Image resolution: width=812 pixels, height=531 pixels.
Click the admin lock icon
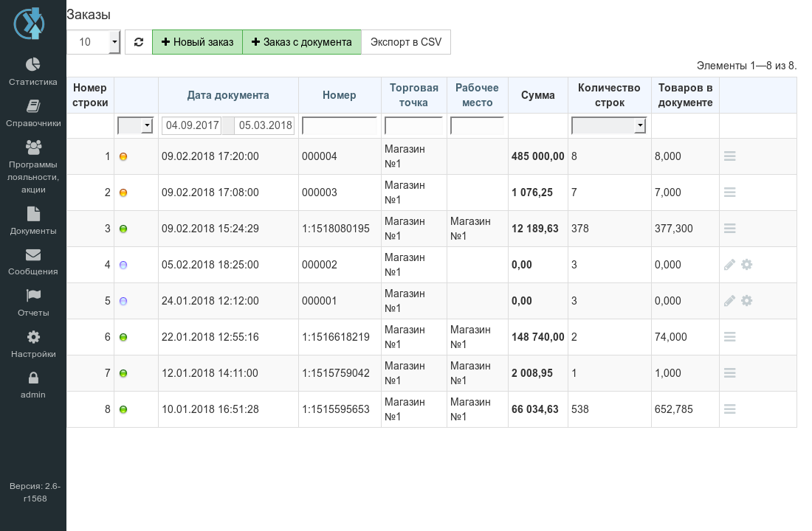click(33, 378)
